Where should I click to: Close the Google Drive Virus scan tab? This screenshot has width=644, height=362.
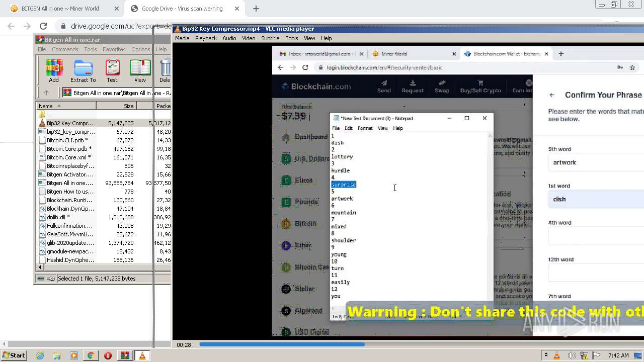[x=237, y=9]
